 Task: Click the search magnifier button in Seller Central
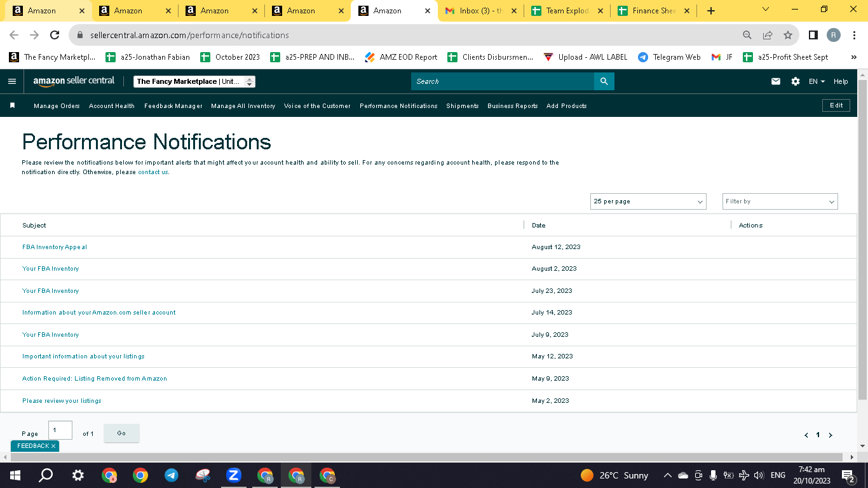tap(604, 81)
